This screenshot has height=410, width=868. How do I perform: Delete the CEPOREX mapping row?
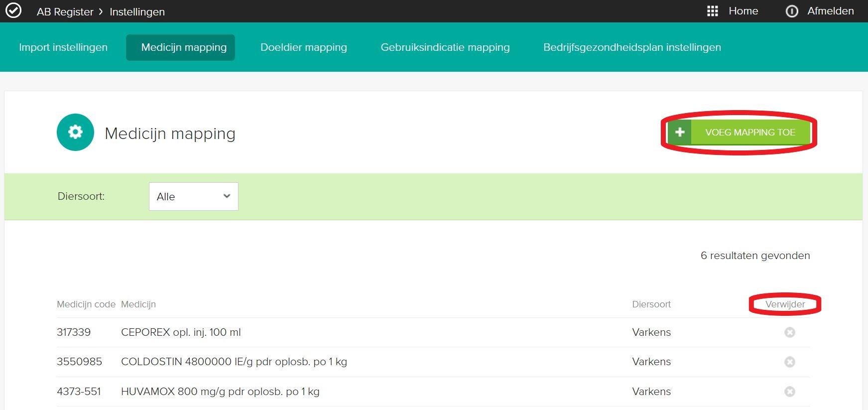[x=789, y=332]
